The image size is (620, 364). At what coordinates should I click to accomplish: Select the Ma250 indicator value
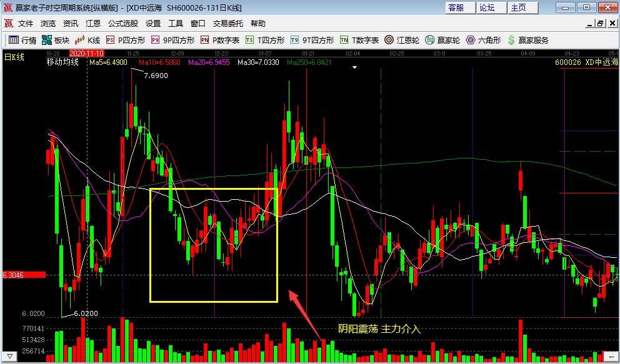[309, 62]
